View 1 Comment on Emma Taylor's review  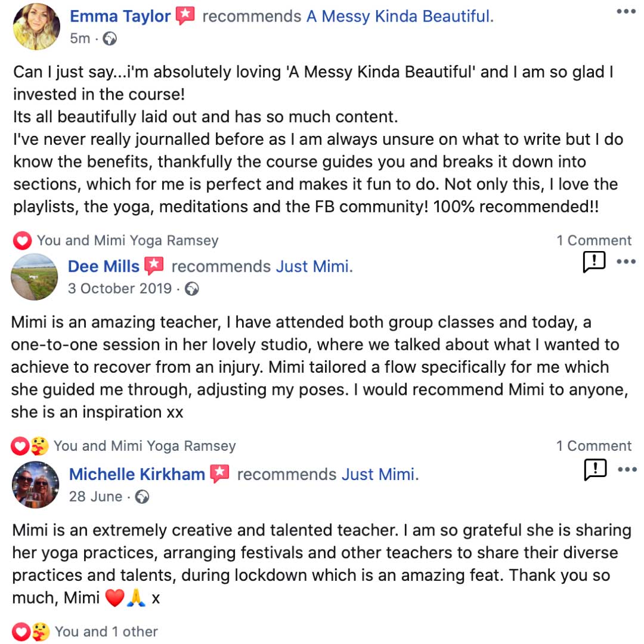(594, 241)
